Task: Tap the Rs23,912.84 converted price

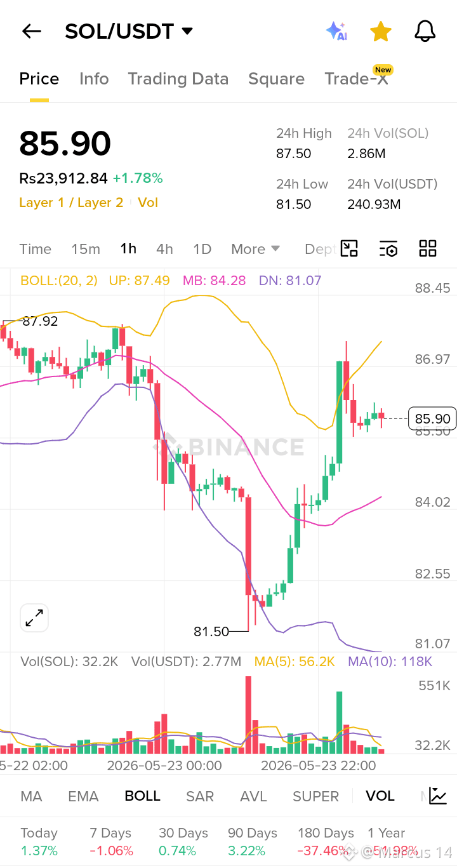Action: (63, 178)
